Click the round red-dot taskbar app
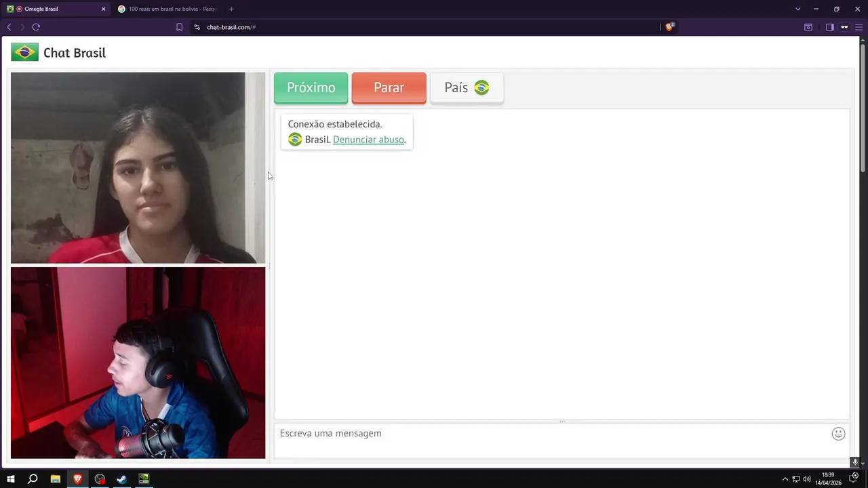 tap(100, 479)
